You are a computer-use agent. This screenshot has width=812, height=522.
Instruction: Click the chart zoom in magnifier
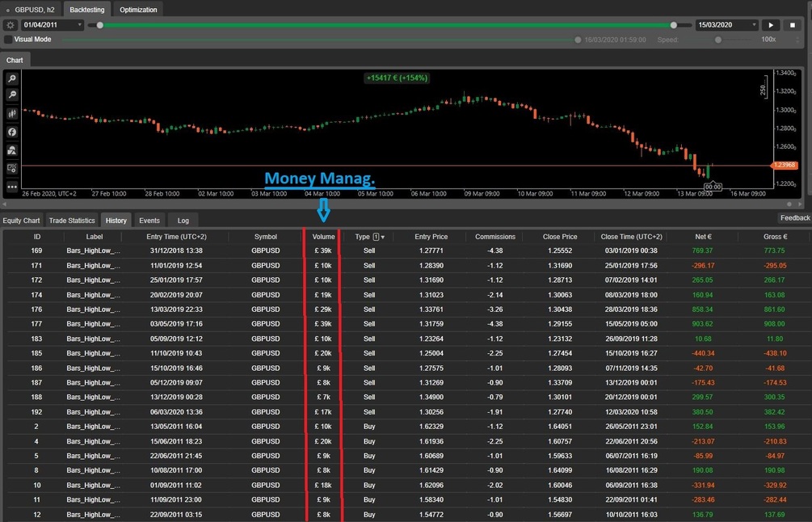12,78
